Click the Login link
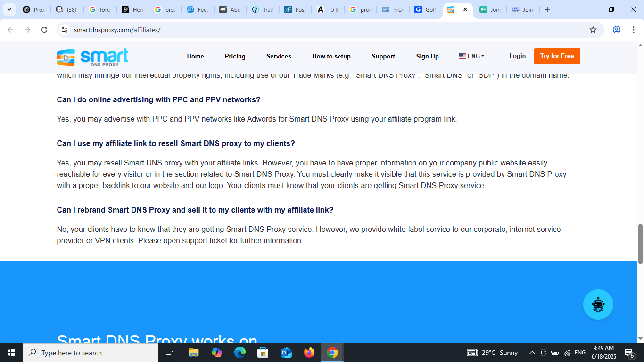This screenshot has height=362, width=644. [517, 56]
